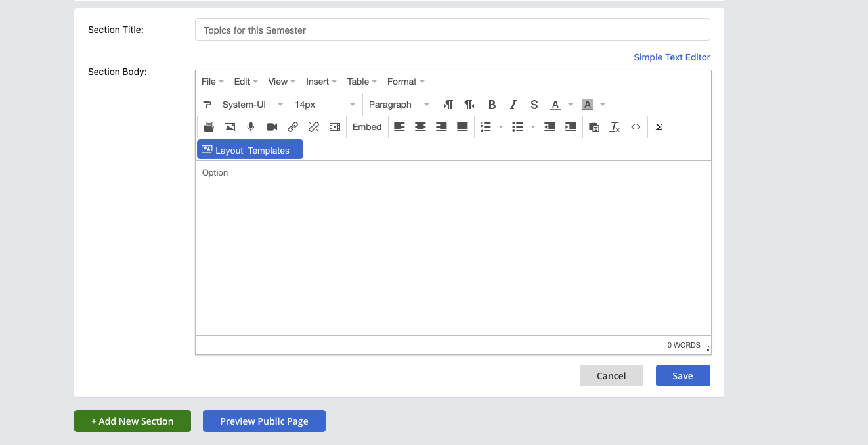Open the Table menu
The image size is (868, 445).
click(x=362, y=82)
